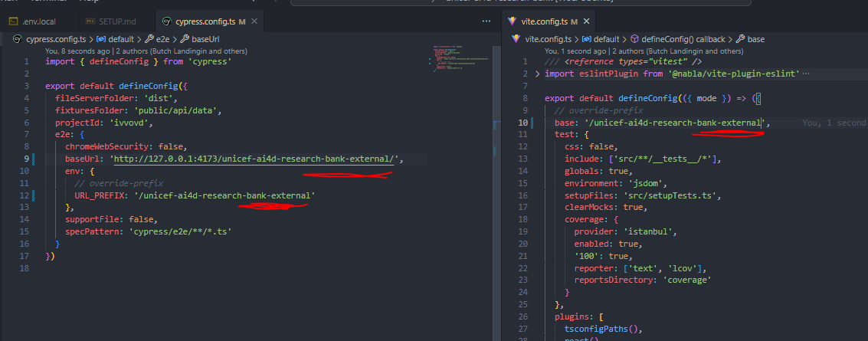Click the markdown icon on the SETUP.md tab
The width and height of the screenshot is (868, 341).
[x=90, y=21]
